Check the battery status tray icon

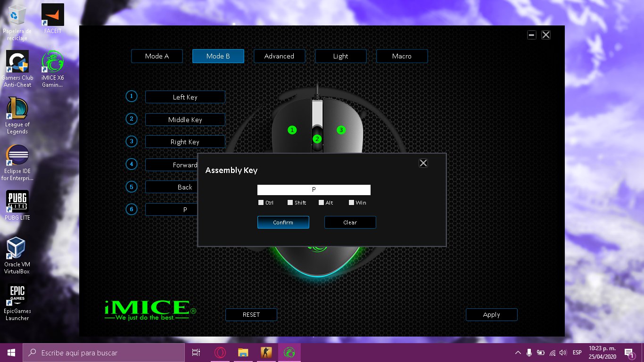tap(540, 353)
